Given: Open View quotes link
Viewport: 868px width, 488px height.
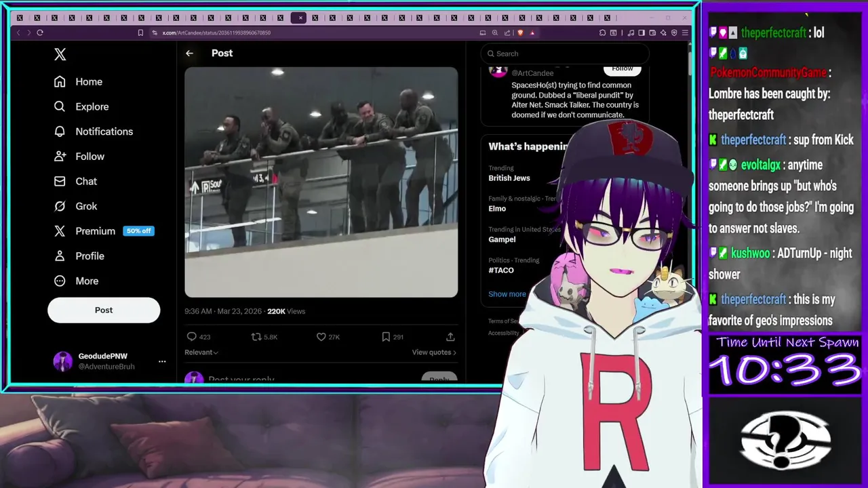Looking at the screenshot, I should point(434,352).
